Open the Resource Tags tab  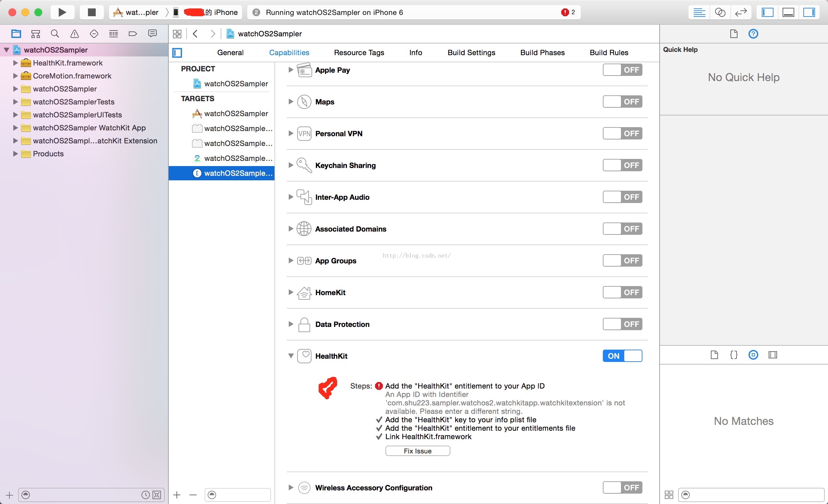[x=359, y=53]
